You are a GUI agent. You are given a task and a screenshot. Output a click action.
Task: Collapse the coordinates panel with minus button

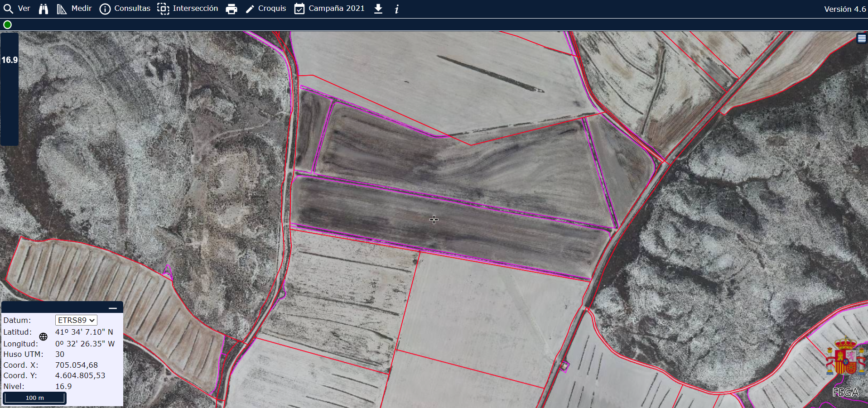click(x=113, y=308)
